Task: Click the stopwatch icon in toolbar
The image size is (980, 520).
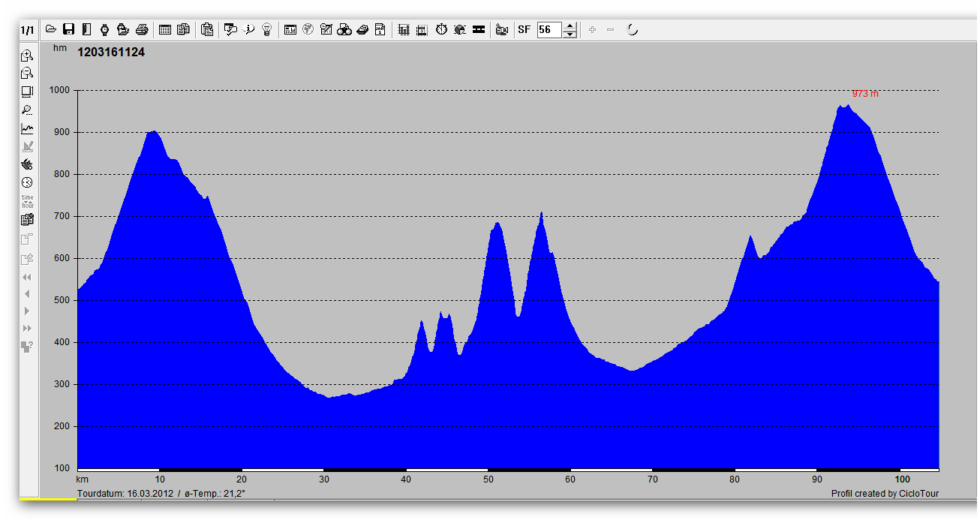Action: [x=442, y=30]
